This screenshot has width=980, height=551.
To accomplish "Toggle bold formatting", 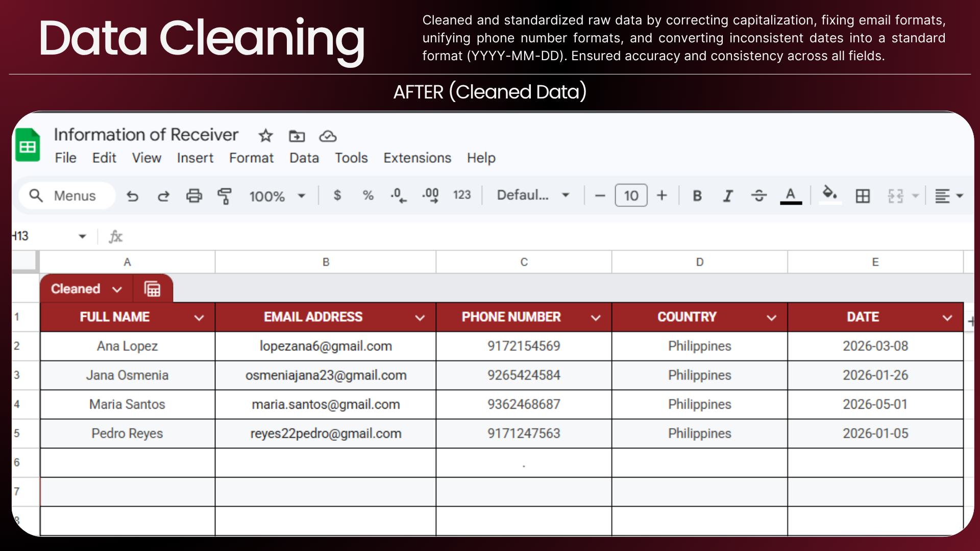I will point(697,196).
